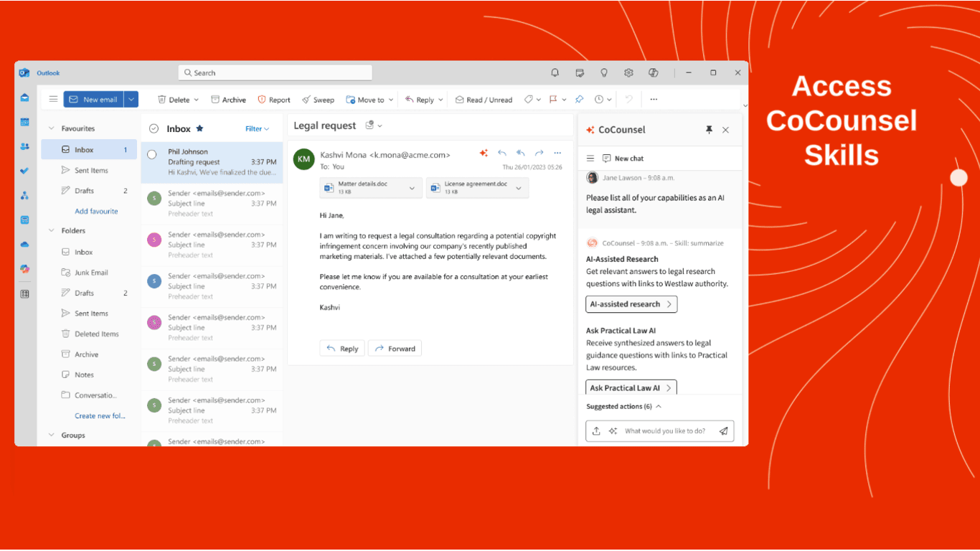Image resolution: width=980 pixels, height=551 pixels.
Task: Open the Reply dropdown arrow in toolbar
Action: [440, 100]
